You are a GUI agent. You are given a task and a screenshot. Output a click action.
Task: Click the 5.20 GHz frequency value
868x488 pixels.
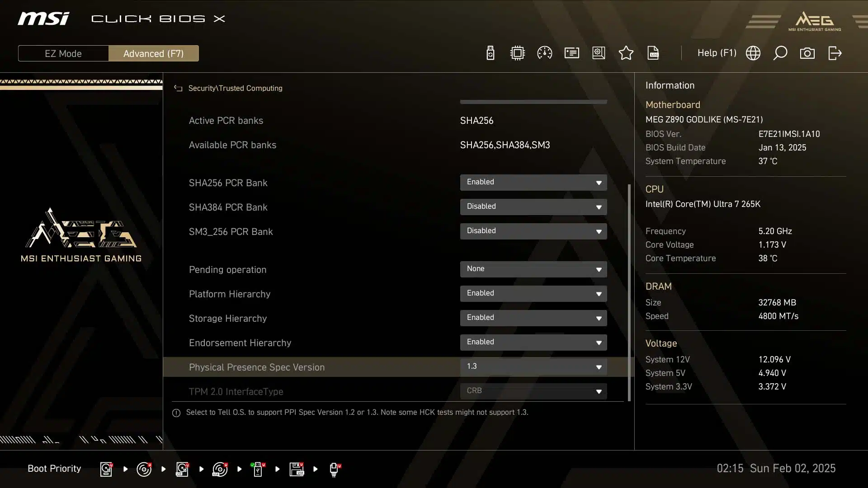(775, 231)
